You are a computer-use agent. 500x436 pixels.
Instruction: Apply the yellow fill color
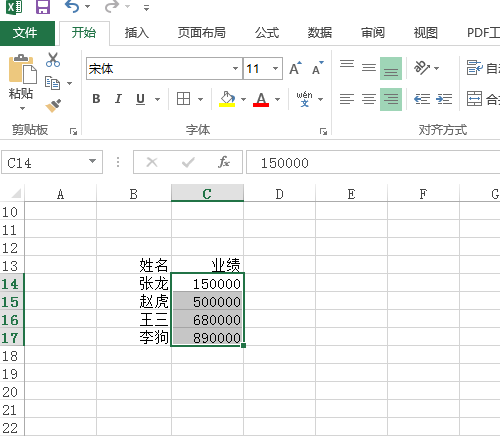pos(227,99)
